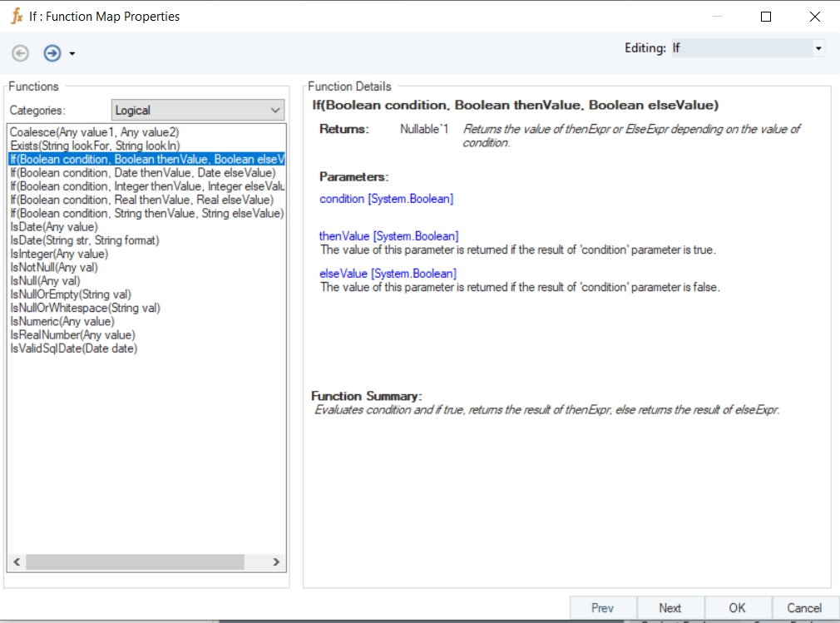Select IsDate(String str, String format) entry

84,240
